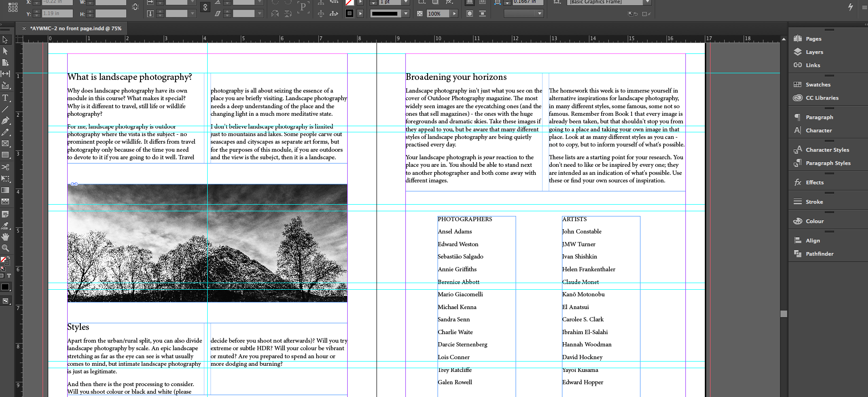Select the Pen tool
Screen dimensions: 868x397
5,121
